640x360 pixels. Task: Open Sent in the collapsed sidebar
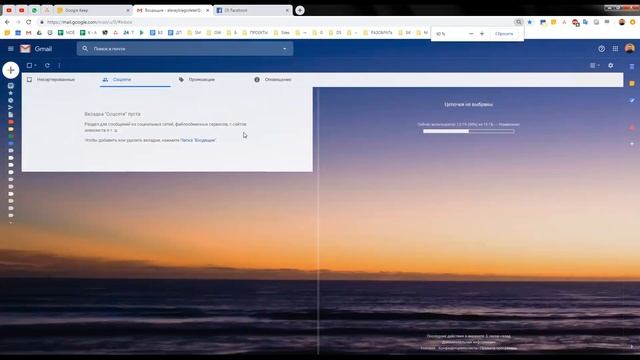11,107
